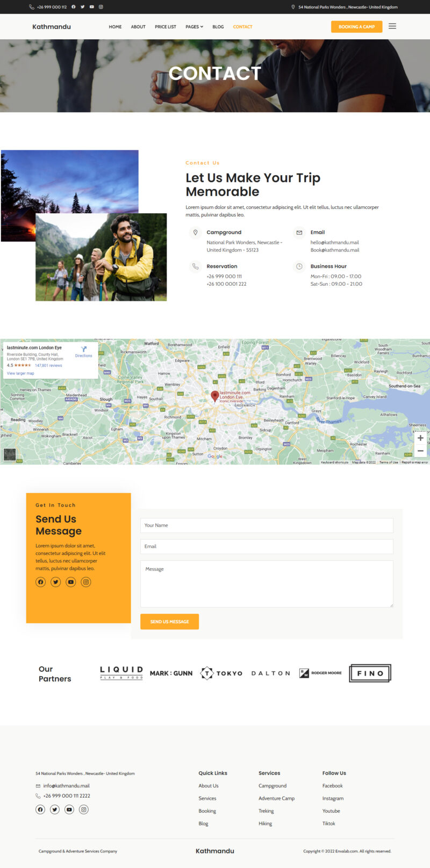
Task: Expand the Pages dropdown menu
Action: 194,27
